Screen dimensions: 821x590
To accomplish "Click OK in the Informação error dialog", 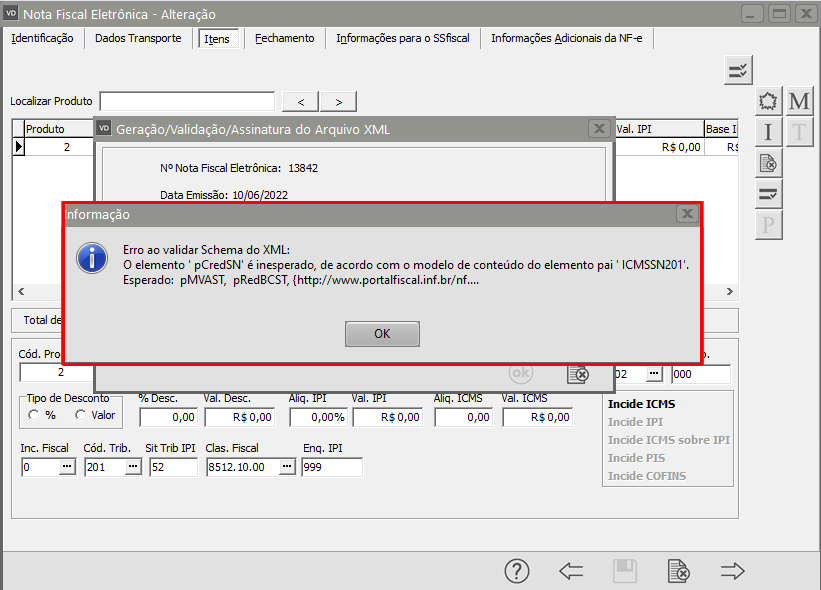I will [382, 334].
